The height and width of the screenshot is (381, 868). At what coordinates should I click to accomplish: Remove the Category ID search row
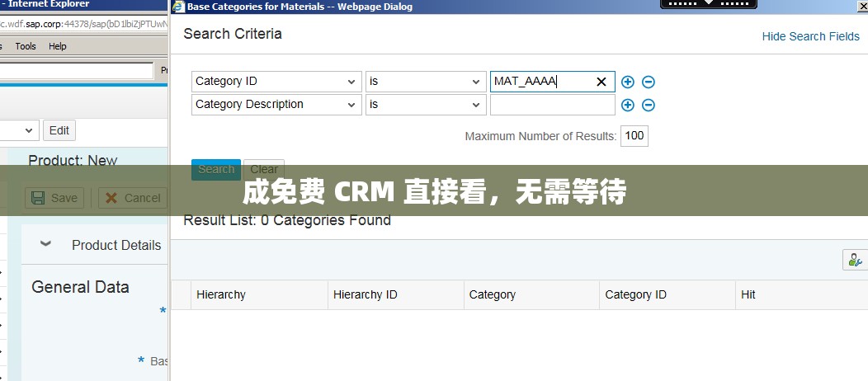point(649,82)
